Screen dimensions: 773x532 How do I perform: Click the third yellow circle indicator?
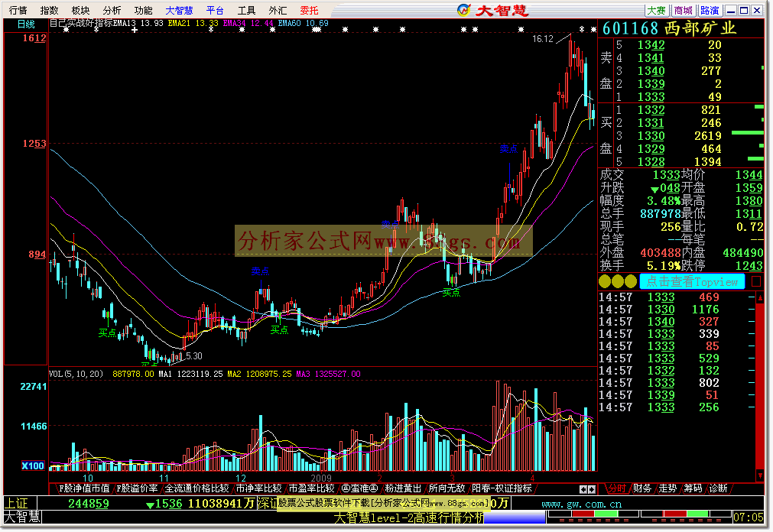[631, 281]
